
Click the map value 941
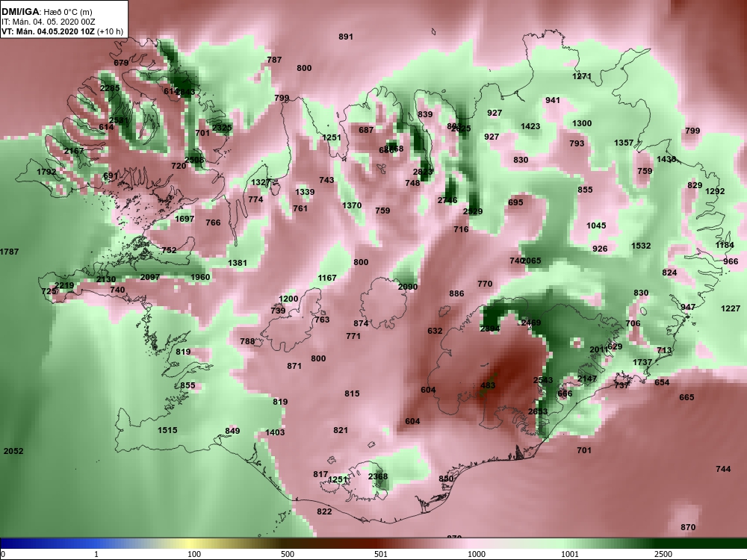[553, 100]
